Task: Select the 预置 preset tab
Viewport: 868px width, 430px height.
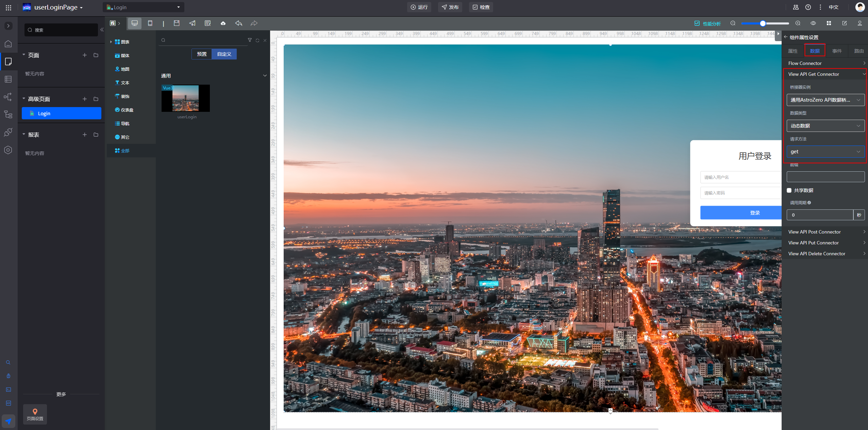Action: (202, 54)
